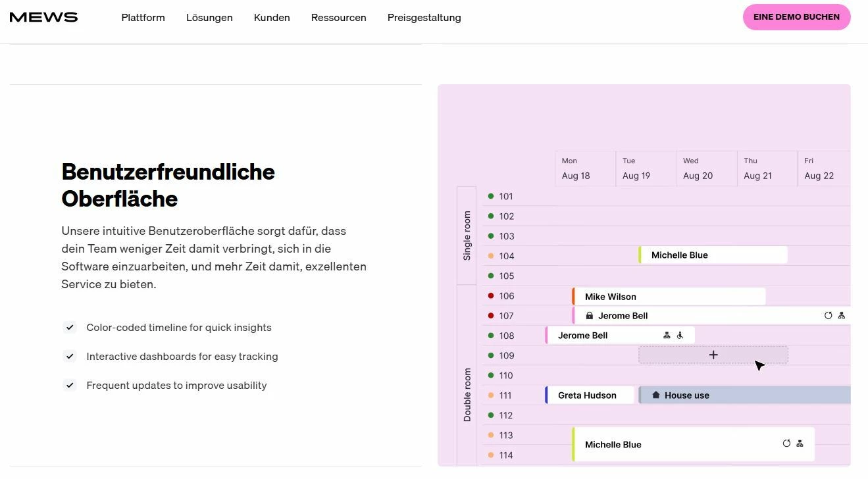The image size is (868, 479).
Task: Go to the Kunden menu item
Action: point(272,18)
